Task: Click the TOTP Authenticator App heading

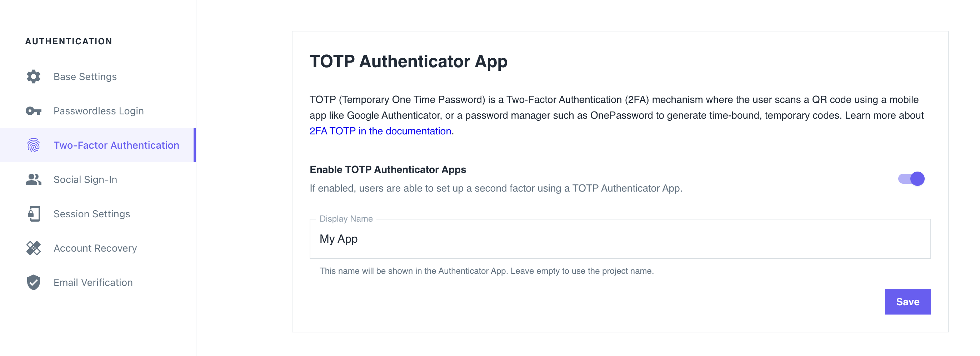Action: pos(408,61)
